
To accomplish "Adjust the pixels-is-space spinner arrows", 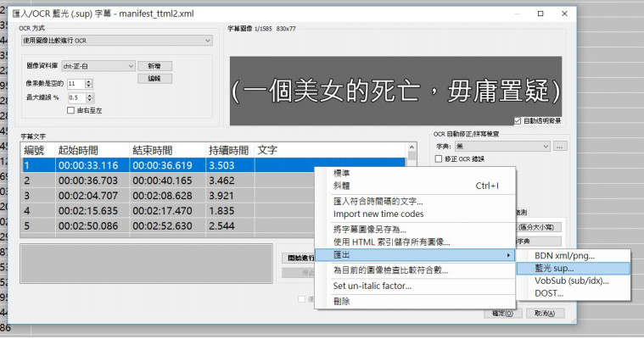I will 89,84.
